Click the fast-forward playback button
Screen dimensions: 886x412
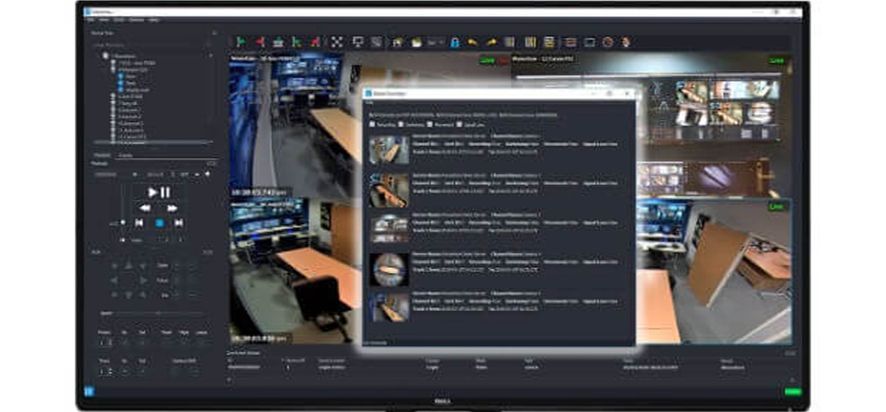172,208
